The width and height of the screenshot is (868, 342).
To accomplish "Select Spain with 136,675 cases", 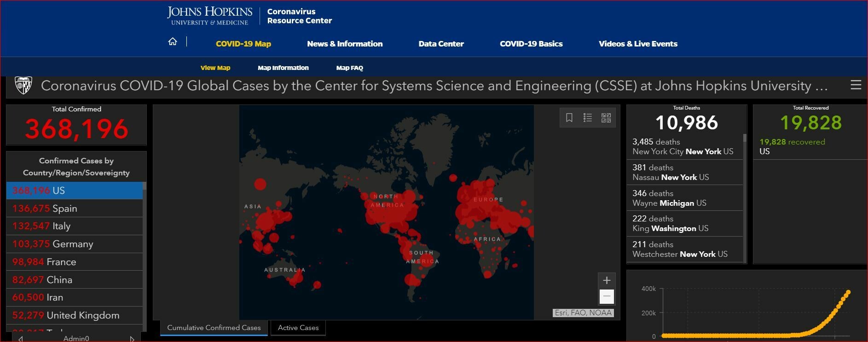I will coord(75,209).
